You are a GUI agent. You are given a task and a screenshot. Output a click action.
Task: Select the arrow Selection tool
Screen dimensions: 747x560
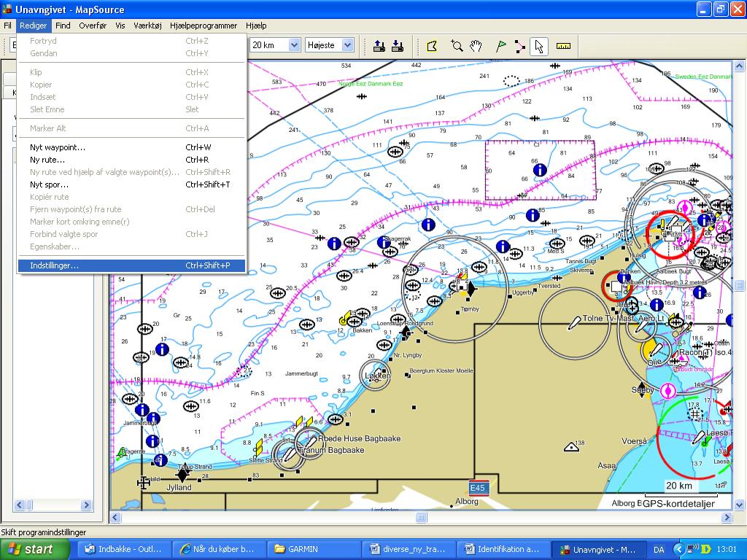(539, 46)
